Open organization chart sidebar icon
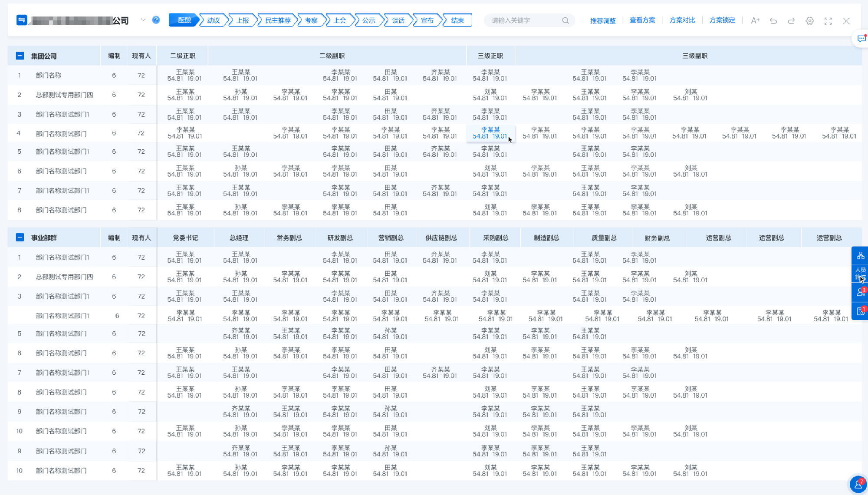 pyautogui.click(x=861, y=255)
